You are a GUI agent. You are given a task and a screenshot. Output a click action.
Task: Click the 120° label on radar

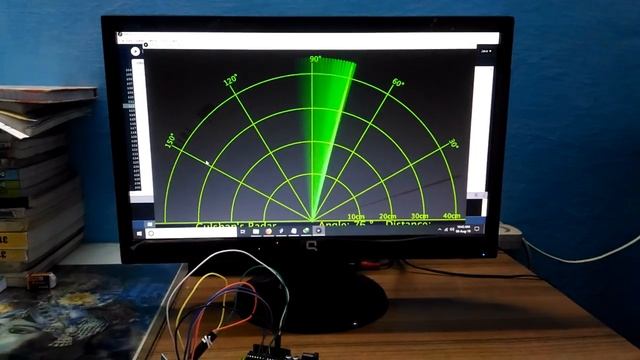click(231, 80)
